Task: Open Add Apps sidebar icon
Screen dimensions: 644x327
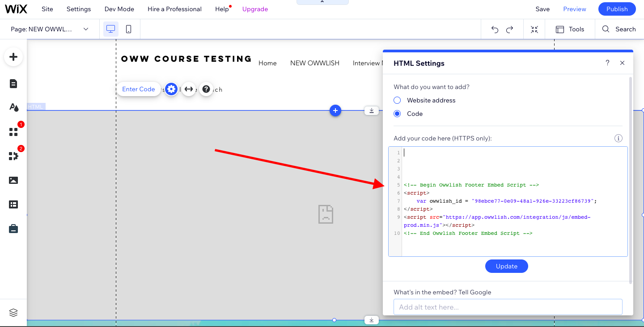Action: 13,132
